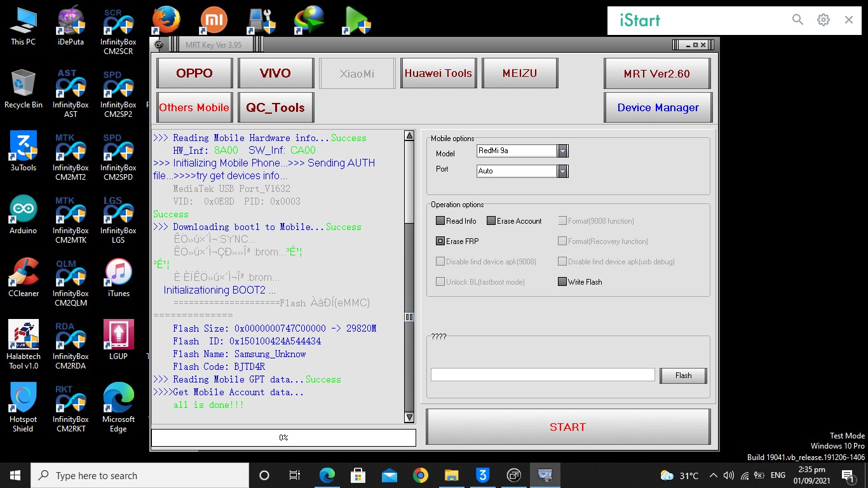Open InfinityBox CM2RKT shortcut
The height and width of the screenshot is (488, 868).
pyautogui.click(x=71, y=407)
